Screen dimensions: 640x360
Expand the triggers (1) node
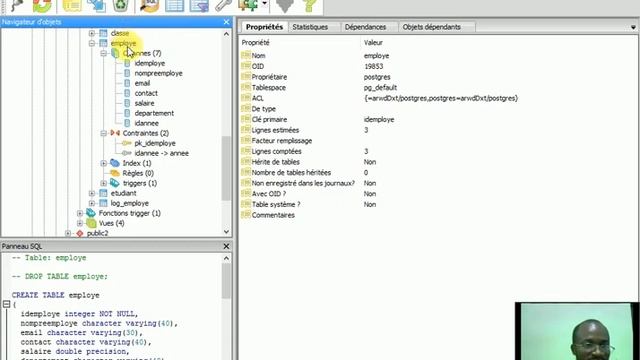pyautogui.click(x=104, y=183)
